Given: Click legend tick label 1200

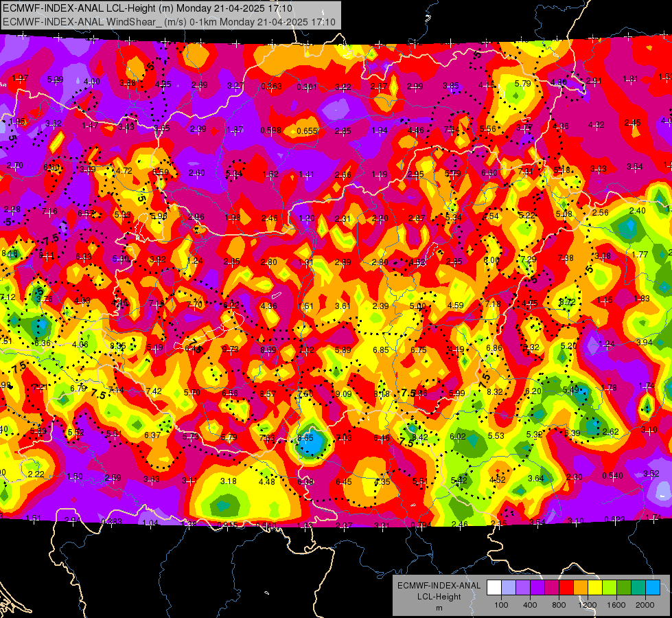Looking at the screenshot, I should 587,605.
